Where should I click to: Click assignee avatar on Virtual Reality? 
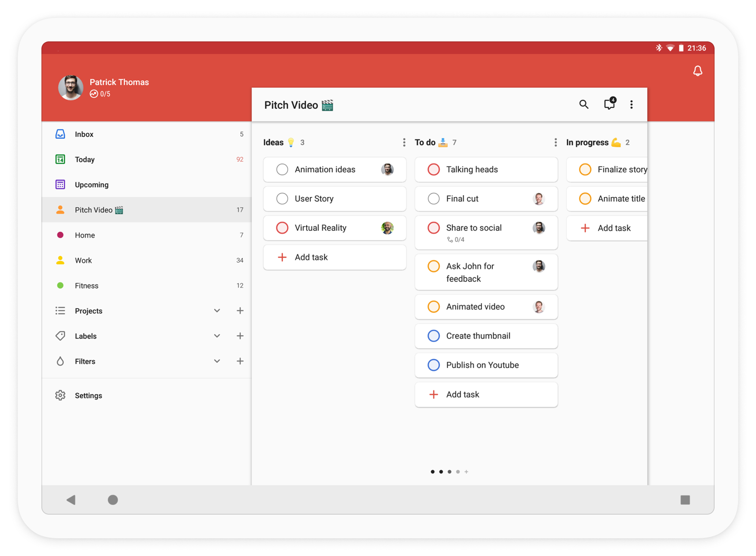[387, 228]
